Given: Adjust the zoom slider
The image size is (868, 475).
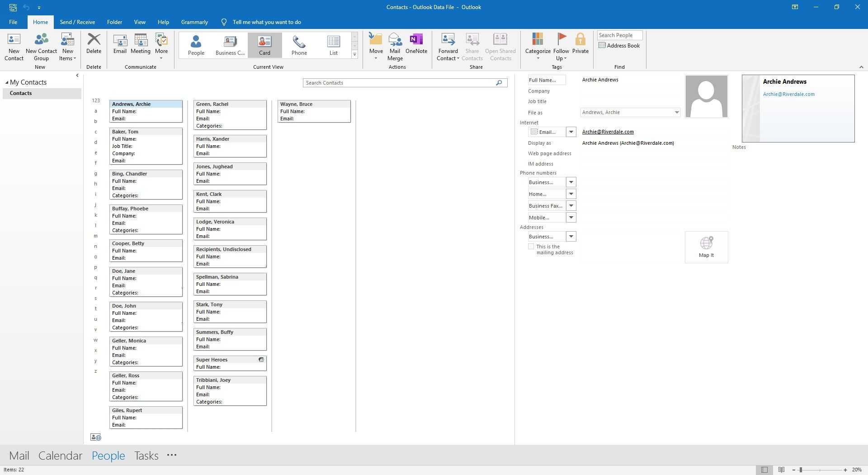Looking at the screenshot, I should point(800,470).
